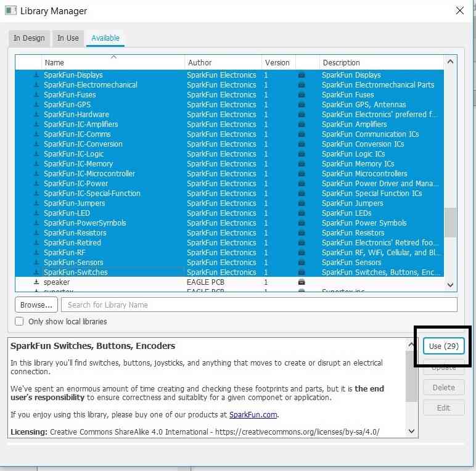Click the download icon for SparkFun-Fuses
This screenshot has width=476, height=471.
[36, 95]
